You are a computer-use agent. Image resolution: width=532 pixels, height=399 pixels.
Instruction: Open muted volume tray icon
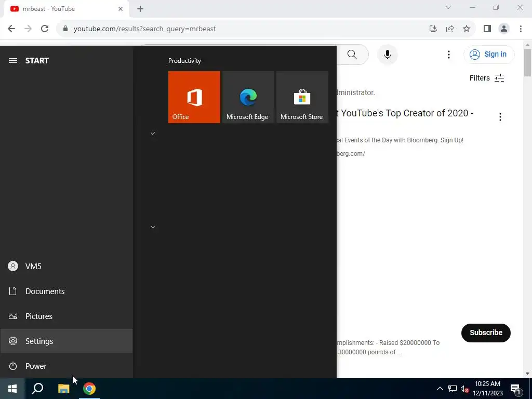[464, 389]
